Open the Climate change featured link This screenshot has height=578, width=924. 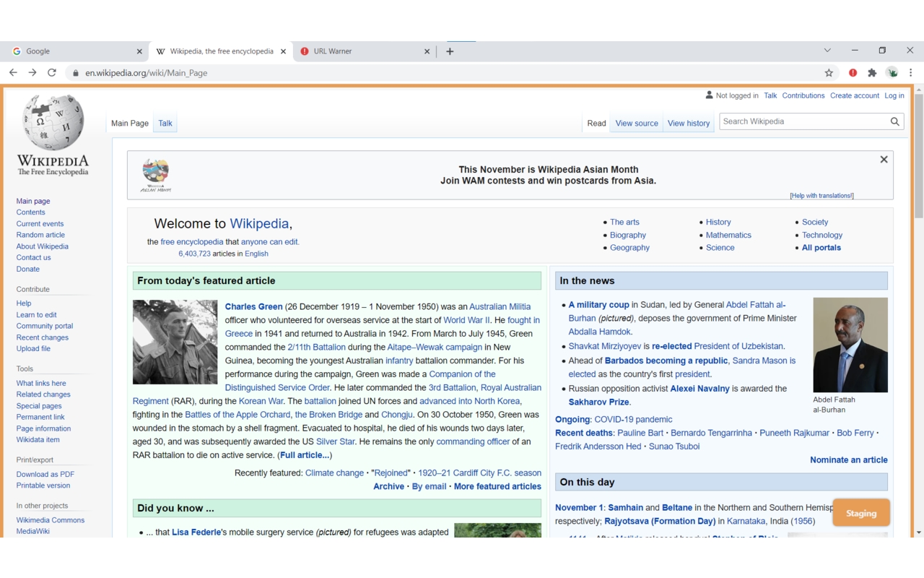[x=334, y=473]
